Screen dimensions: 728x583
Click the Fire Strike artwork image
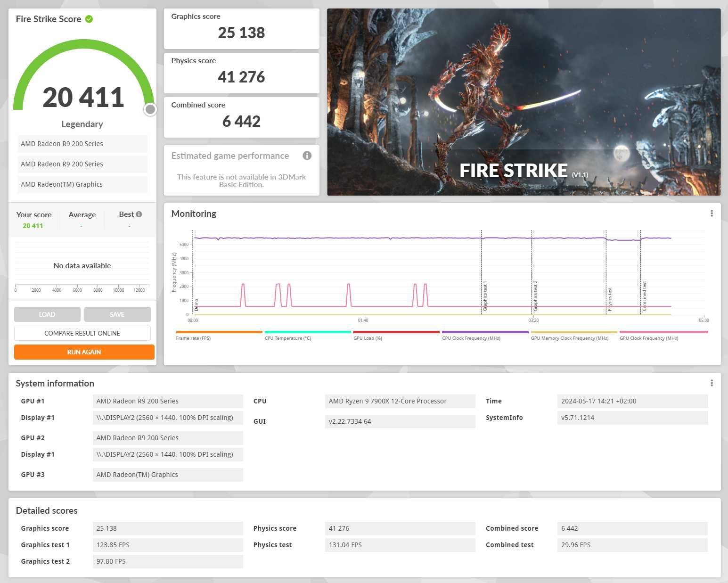point(524,102)
